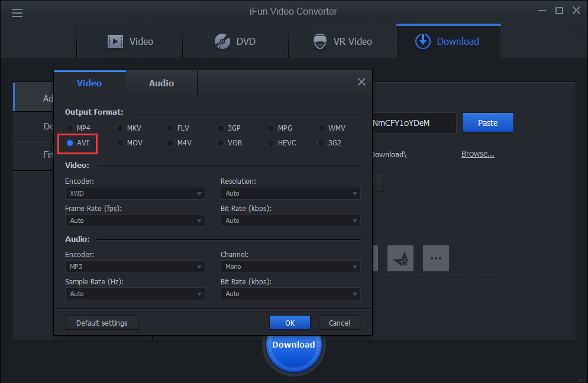This screenshot has width=588, height=383.
Task: Switch to the dialog's Audio tab
Action: pyautogui.click(x=161, y=83)
